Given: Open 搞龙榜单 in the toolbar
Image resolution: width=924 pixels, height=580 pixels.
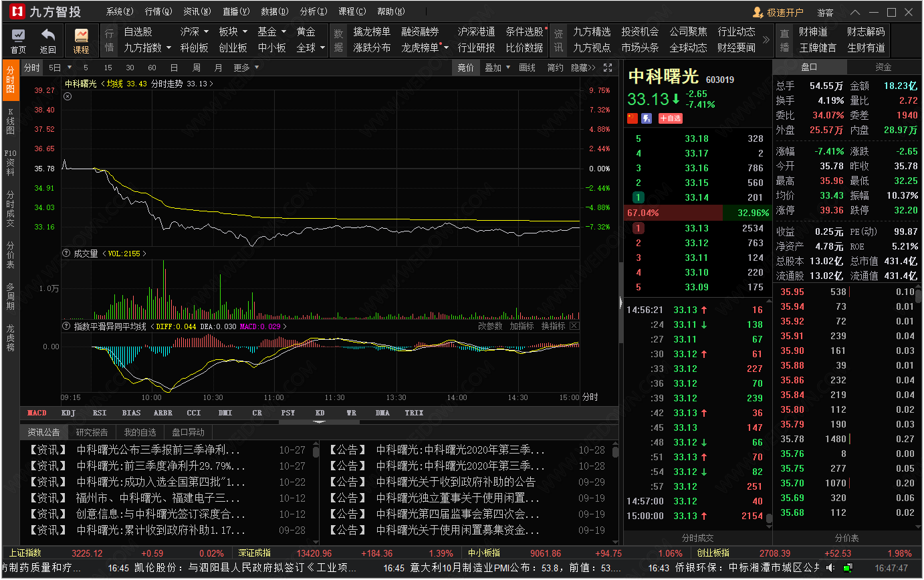Looking at the screenshot, I should coord(372,31).
